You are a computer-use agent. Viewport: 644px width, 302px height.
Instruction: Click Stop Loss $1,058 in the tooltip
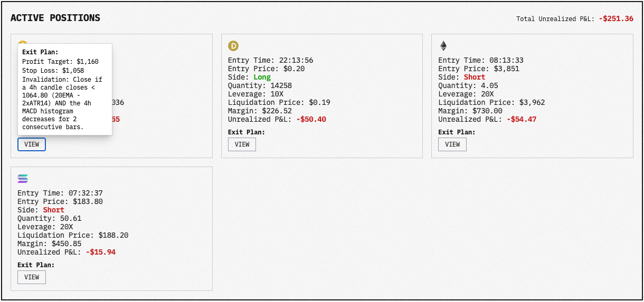(x=53, y=71)
